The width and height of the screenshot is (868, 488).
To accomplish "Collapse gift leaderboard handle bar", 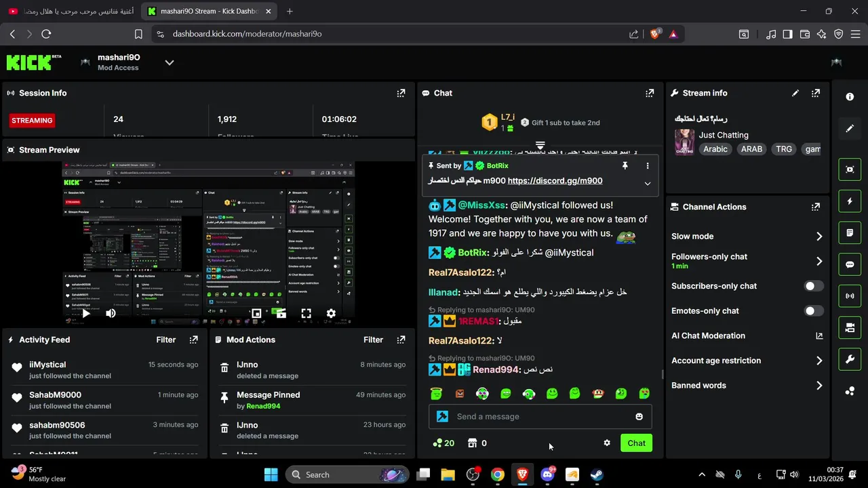I will [540, 145].
